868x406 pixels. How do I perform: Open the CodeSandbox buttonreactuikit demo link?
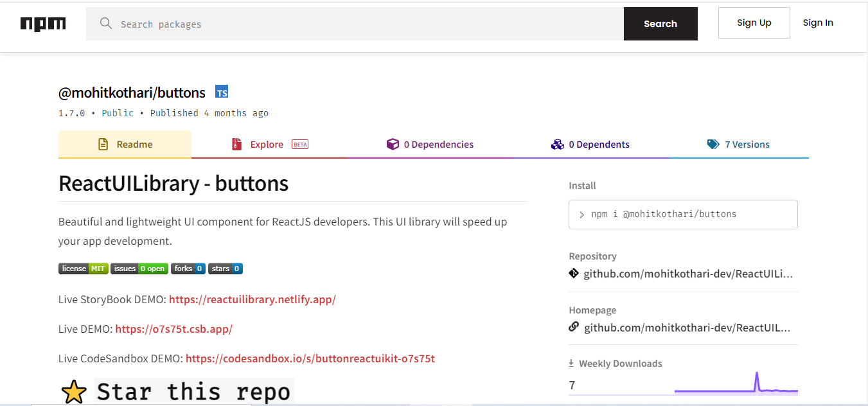310,358
